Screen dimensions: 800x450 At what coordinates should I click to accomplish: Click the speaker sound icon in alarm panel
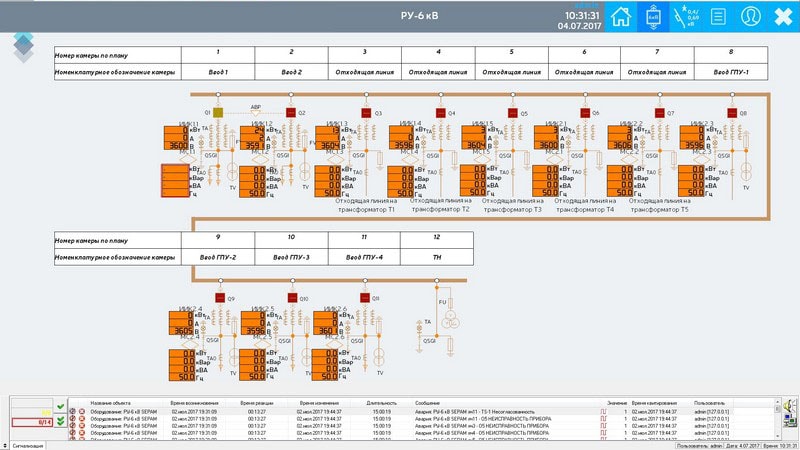point(790,407)
